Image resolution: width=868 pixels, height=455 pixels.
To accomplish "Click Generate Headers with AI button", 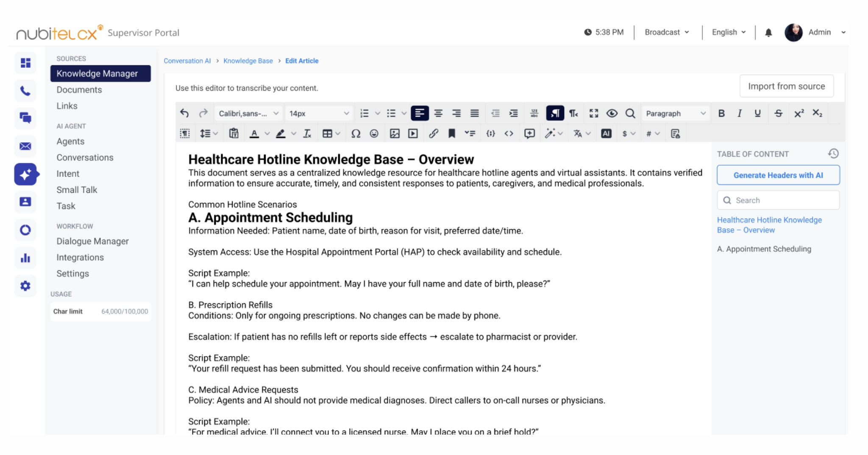I will click(778, 175).
